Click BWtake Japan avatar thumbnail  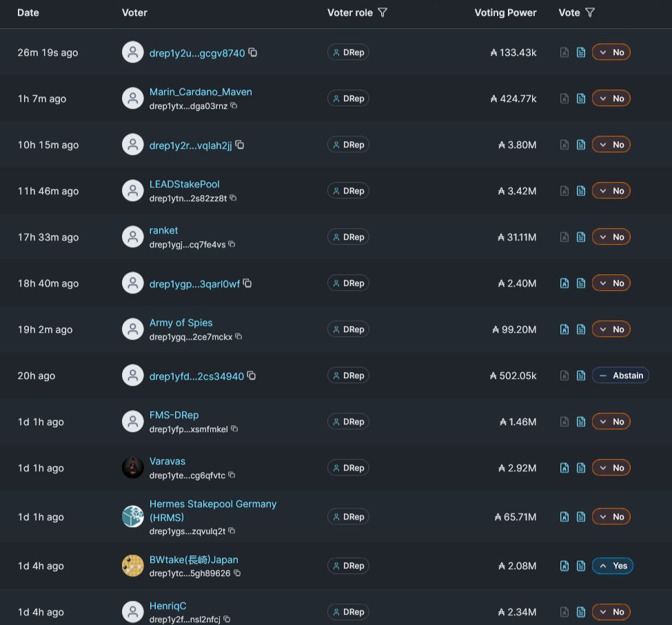pyautogui.click(x=133, y=566)
